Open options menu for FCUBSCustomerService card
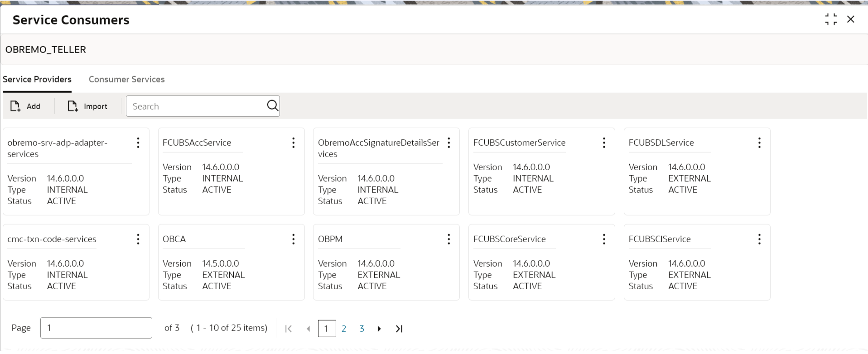Image resolution: width=868 pixels, height=354 pixels. tap(604, 143)
